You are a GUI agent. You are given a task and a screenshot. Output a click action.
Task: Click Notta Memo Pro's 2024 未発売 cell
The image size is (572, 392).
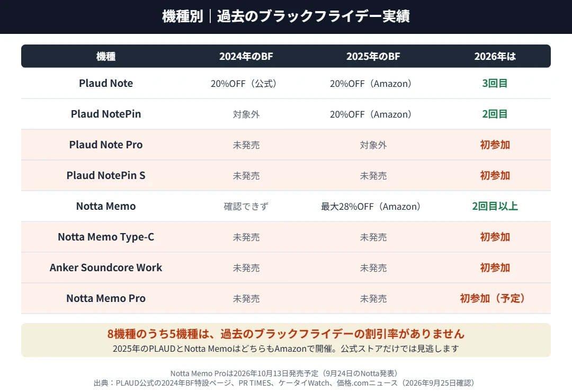pos(246,299)
